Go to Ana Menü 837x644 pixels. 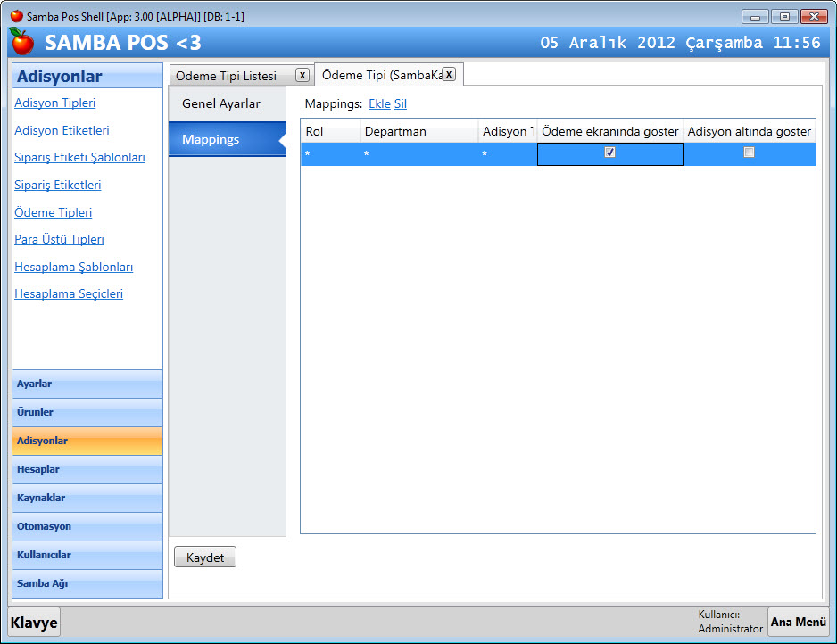click(798, 622)
